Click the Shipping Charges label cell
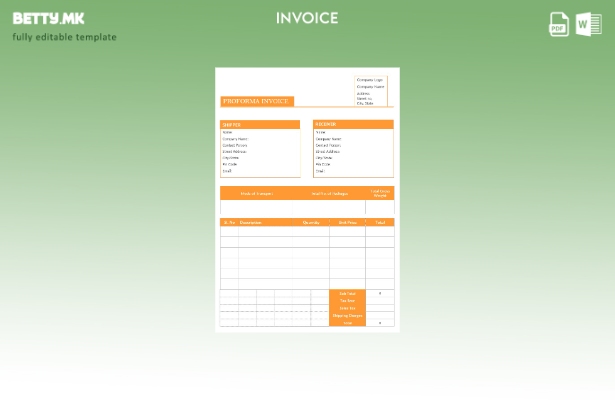Screen dimensions: 615x400 point(347,315)
